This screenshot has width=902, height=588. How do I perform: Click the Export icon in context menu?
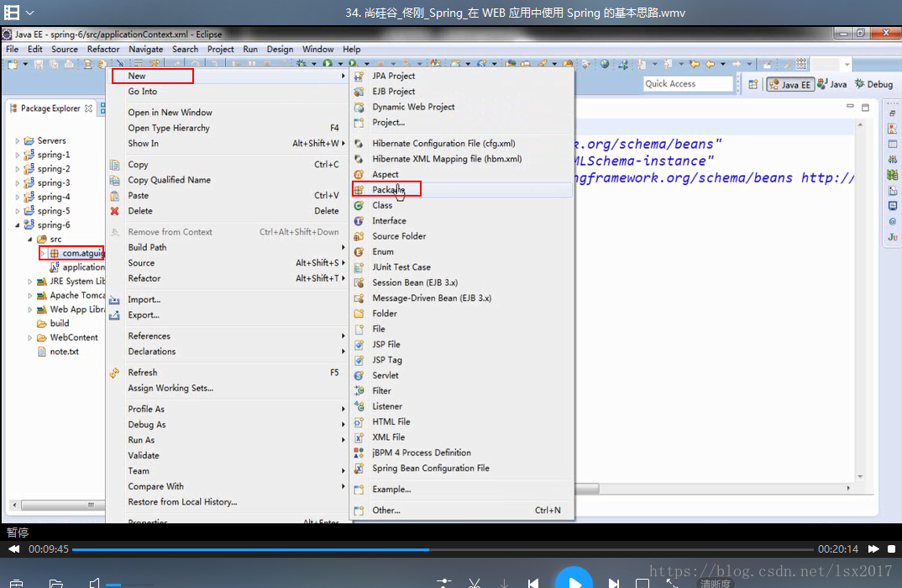(x=114, y=315)
